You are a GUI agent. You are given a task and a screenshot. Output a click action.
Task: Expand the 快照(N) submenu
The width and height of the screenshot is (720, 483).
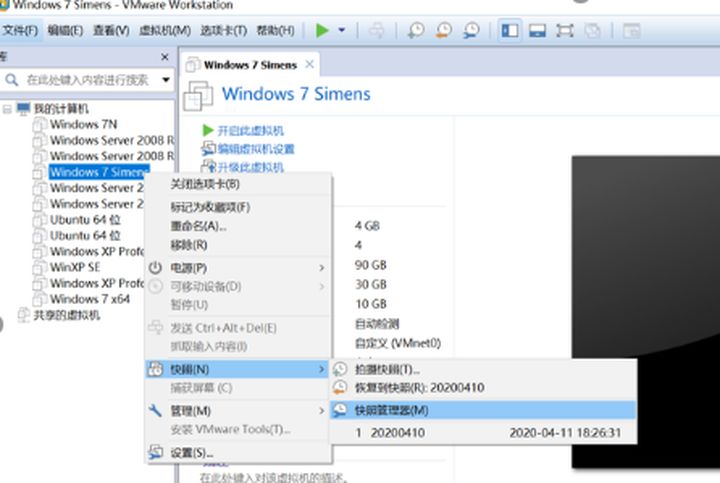[x=237, y=369]
